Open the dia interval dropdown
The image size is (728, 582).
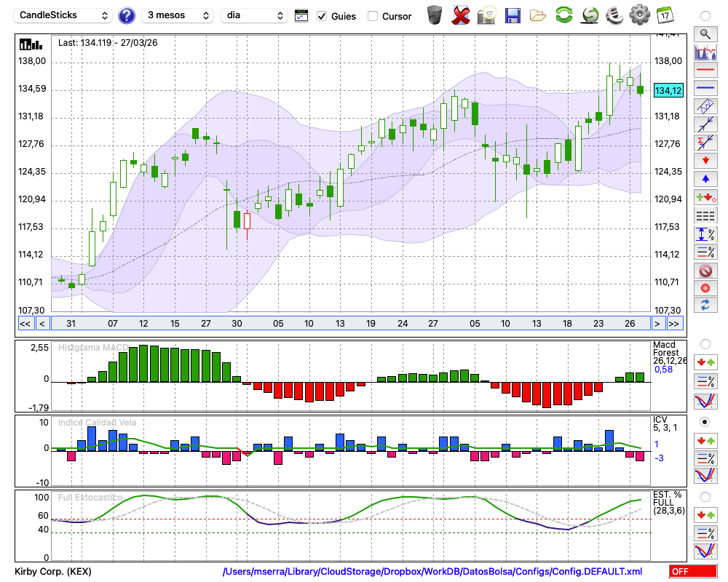point(254,15)
